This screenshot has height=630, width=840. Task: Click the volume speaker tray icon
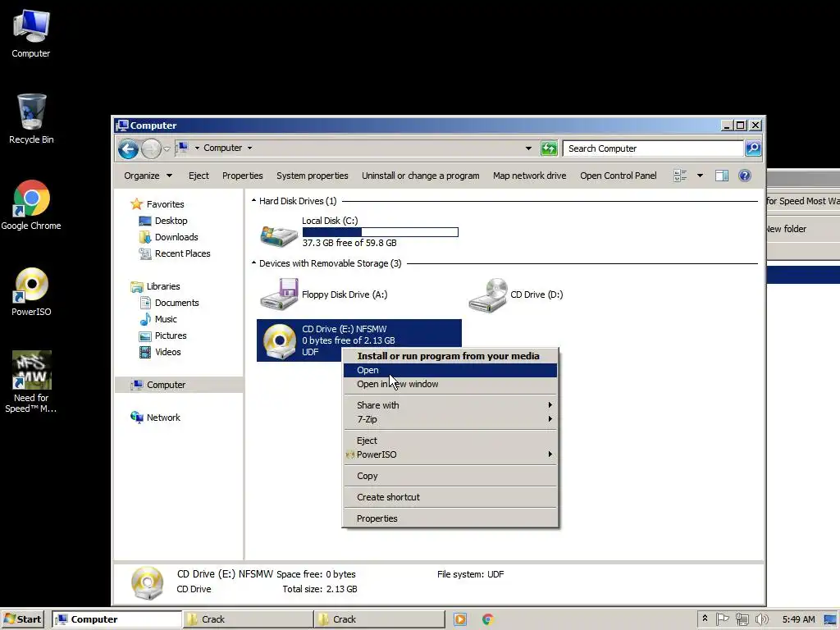point(761,619)
